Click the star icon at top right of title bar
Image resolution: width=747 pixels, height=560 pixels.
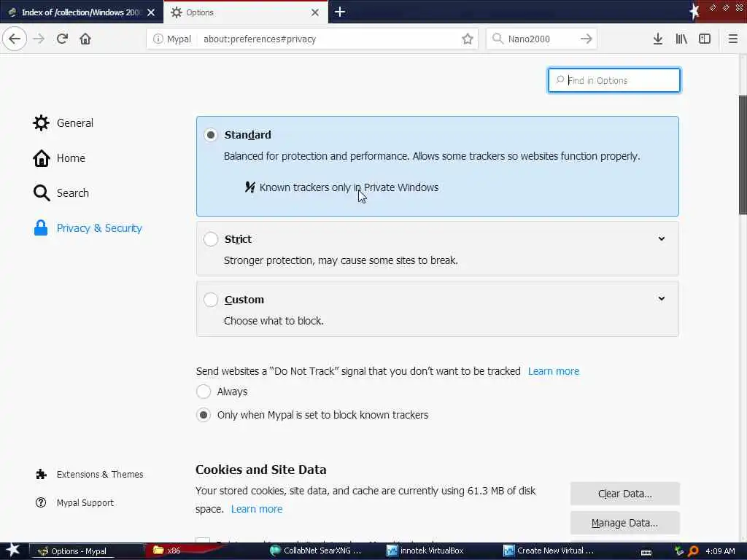694,12
